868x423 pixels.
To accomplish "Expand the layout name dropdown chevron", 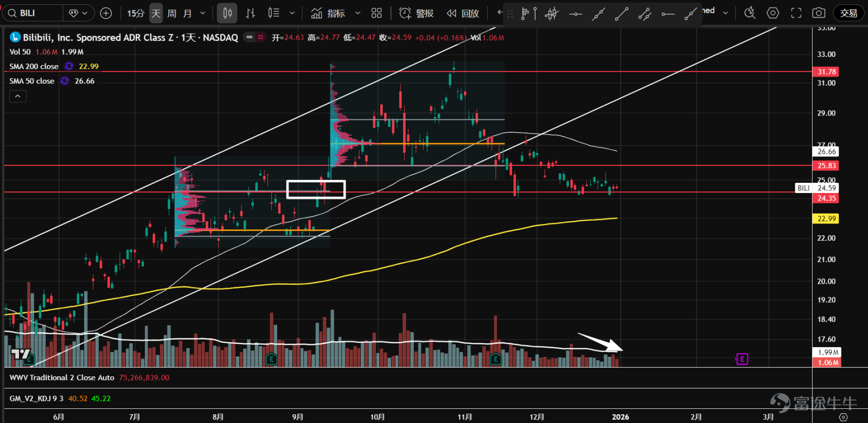I will click(725, 12).
